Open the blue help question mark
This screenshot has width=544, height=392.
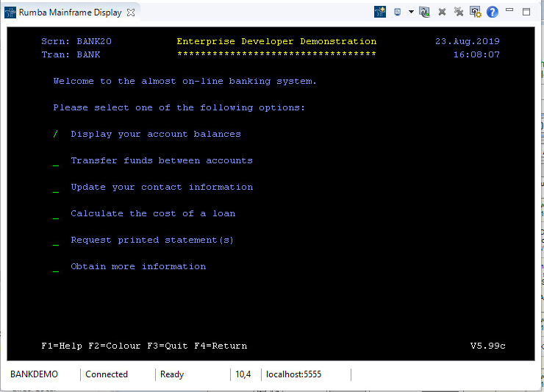[x=493, y=13]
